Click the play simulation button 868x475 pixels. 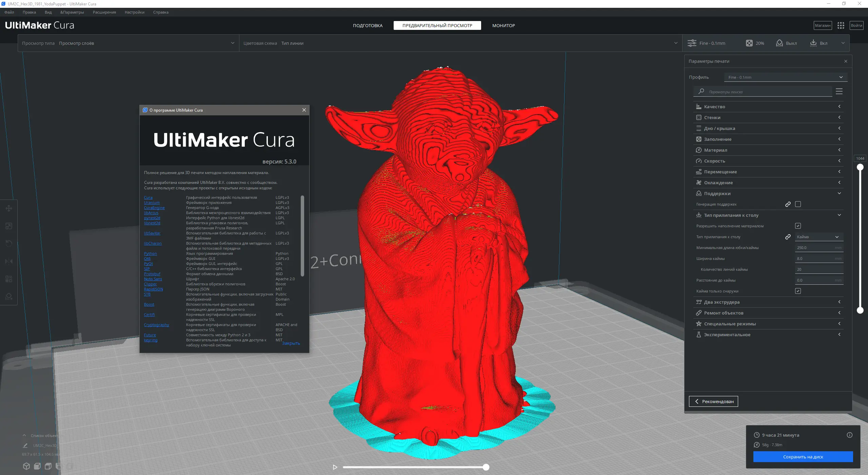(x=335, y=467)
